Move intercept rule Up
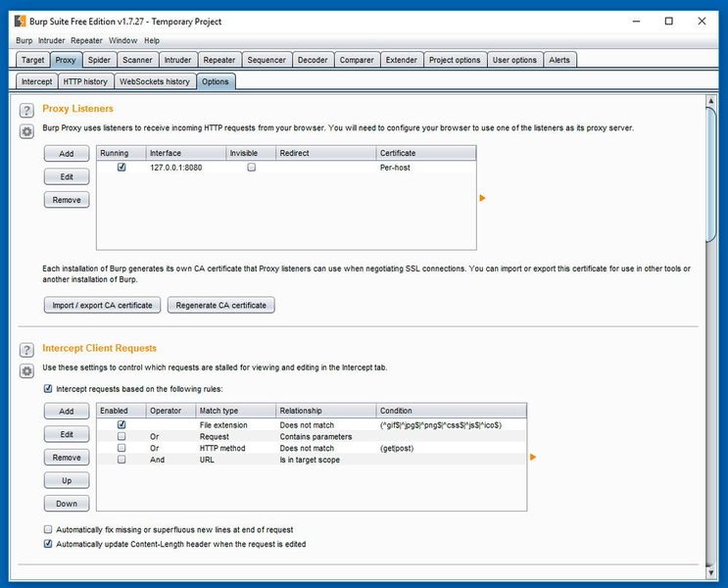The height and width of the screenshot is (588, 728). [x=67, y=480]
